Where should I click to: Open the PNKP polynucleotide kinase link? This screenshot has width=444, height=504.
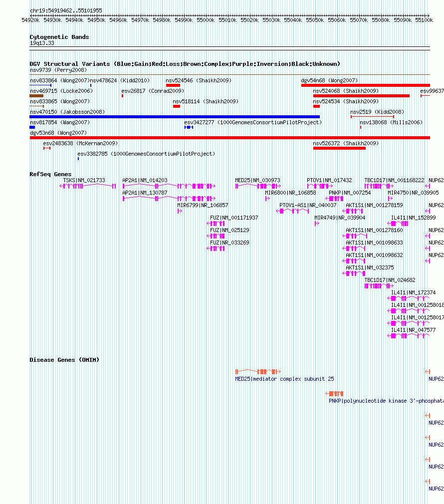[386, 401]
